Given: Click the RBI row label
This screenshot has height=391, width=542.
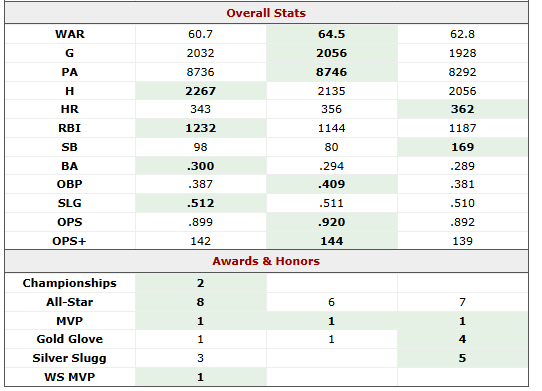Looking at the screenshot, I should click(70, 128).
